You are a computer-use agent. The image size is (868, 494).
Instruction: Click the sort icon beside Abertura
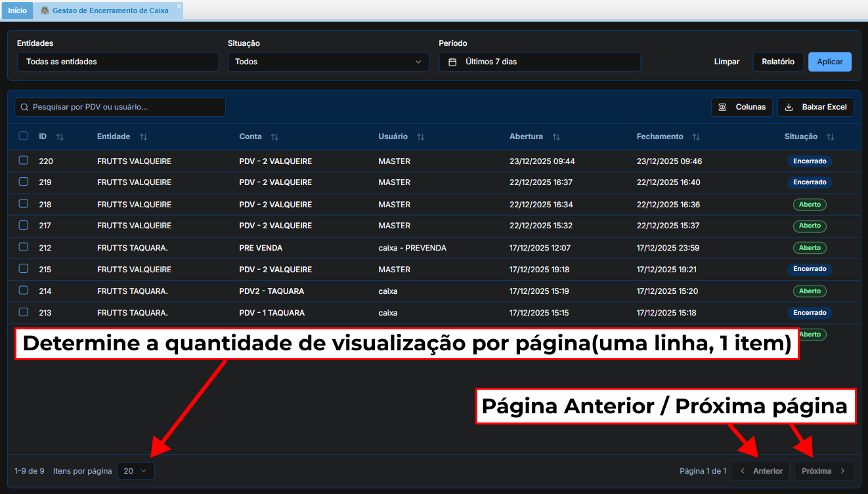[556, 137]
